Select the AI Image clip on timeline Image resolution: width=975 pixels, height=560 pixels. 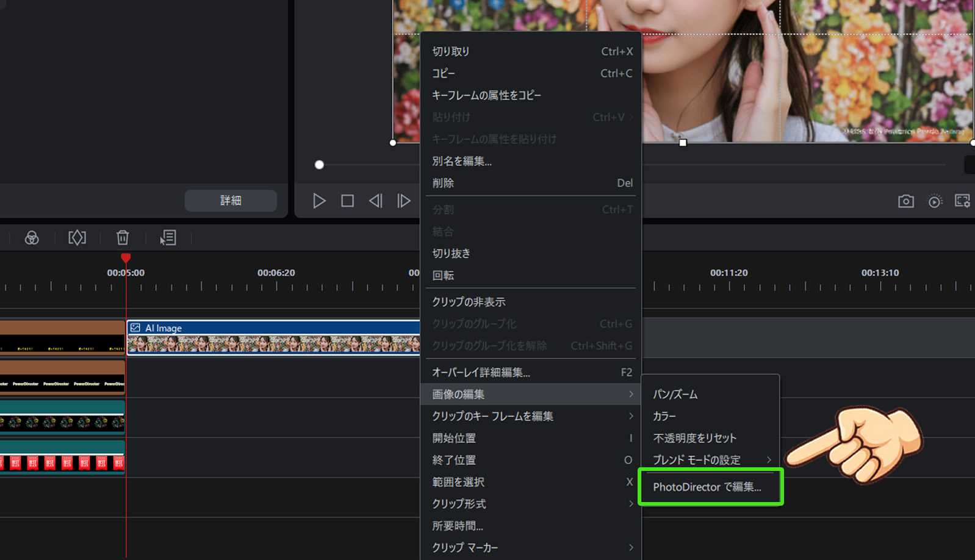point(273,337)
